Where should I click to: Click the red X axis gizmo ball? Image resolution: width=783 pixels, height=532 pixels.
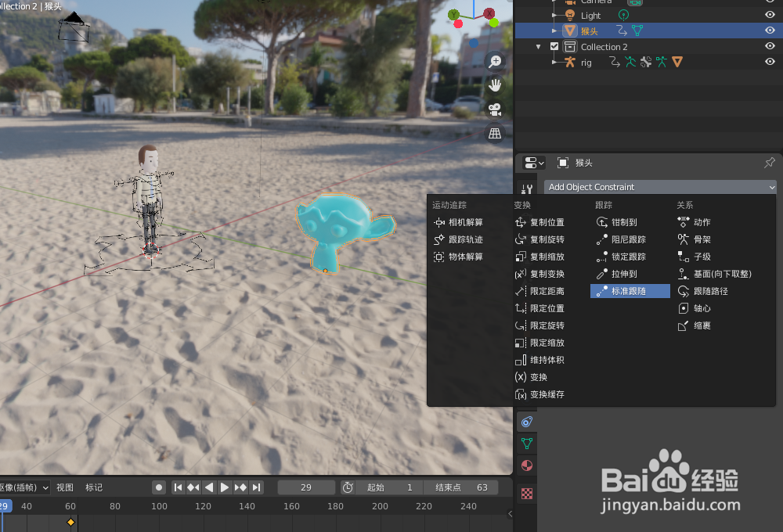click(x=489, y=13)
